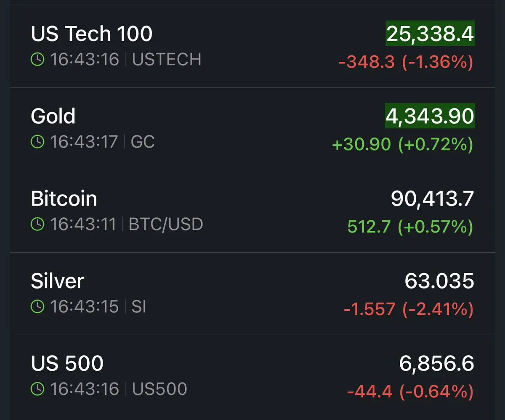
Task: Open the Gold instrument details
Action: pos(53,116)
